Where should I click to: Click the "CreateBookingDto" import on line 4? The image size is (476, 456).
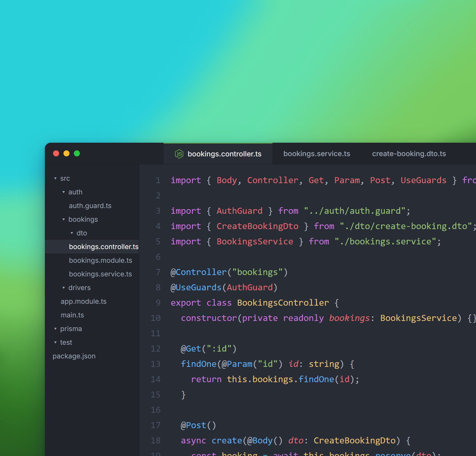pos(257,226)
